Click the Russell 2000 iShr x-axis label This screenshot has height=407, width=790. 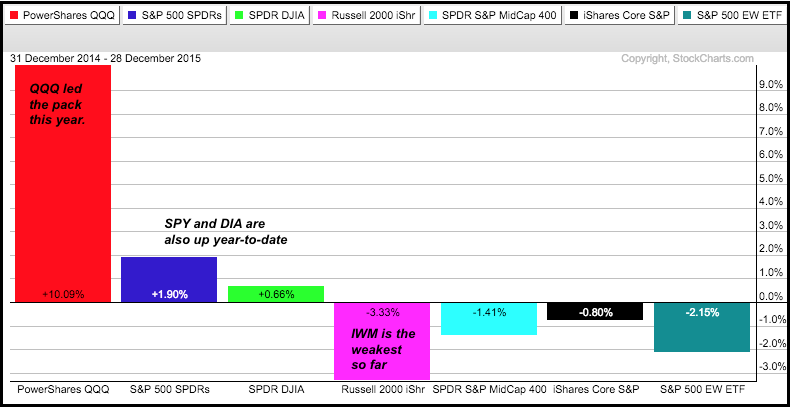[x=383, y=388]
